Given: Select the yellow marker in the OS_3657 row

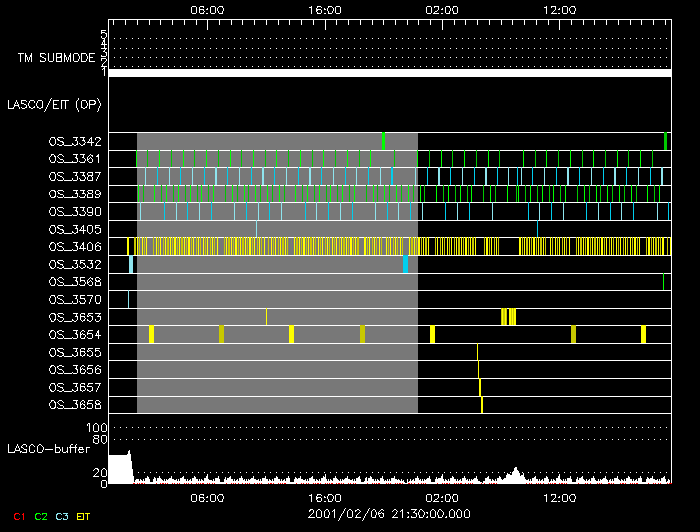Looking at the screenshot, I should coord(480,387).
